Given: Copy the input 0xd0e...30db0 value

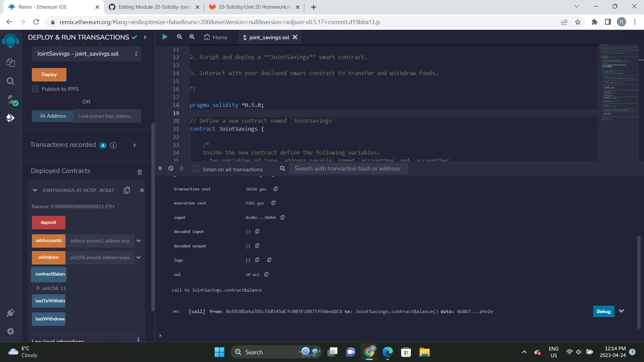Looking at the screenshot, I should click(x=283, y=217).
